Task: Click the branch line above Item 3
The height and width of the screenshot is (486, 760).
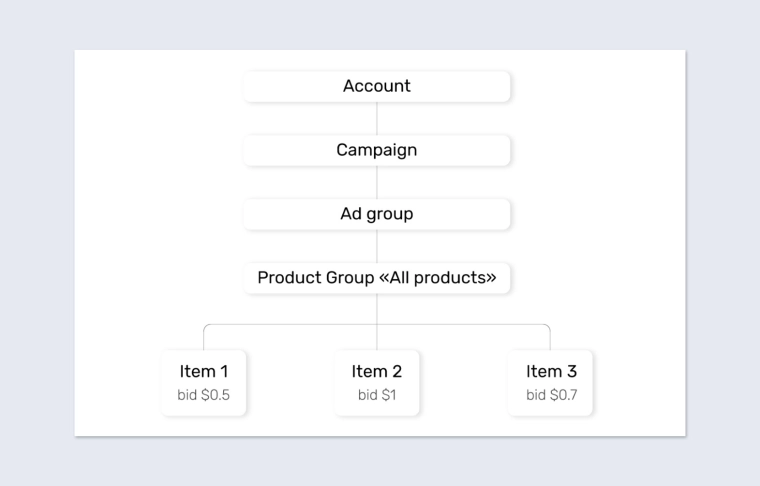Action: pos(550,337)
